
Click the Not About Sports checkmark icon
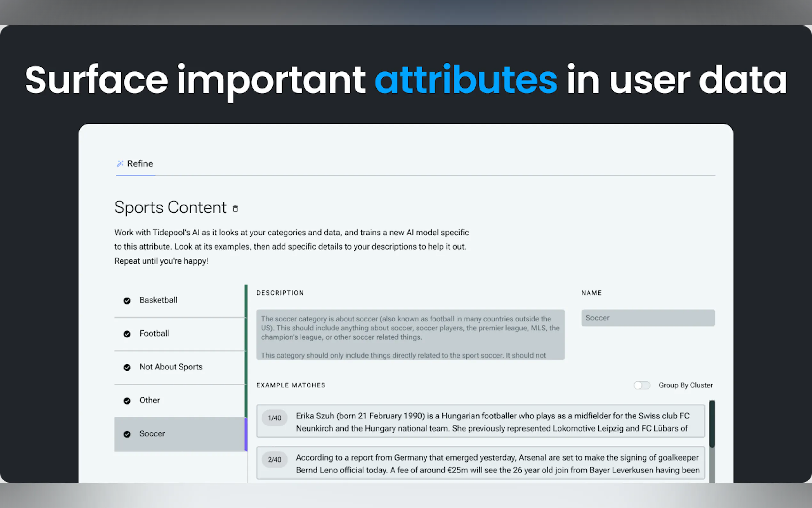127,367
